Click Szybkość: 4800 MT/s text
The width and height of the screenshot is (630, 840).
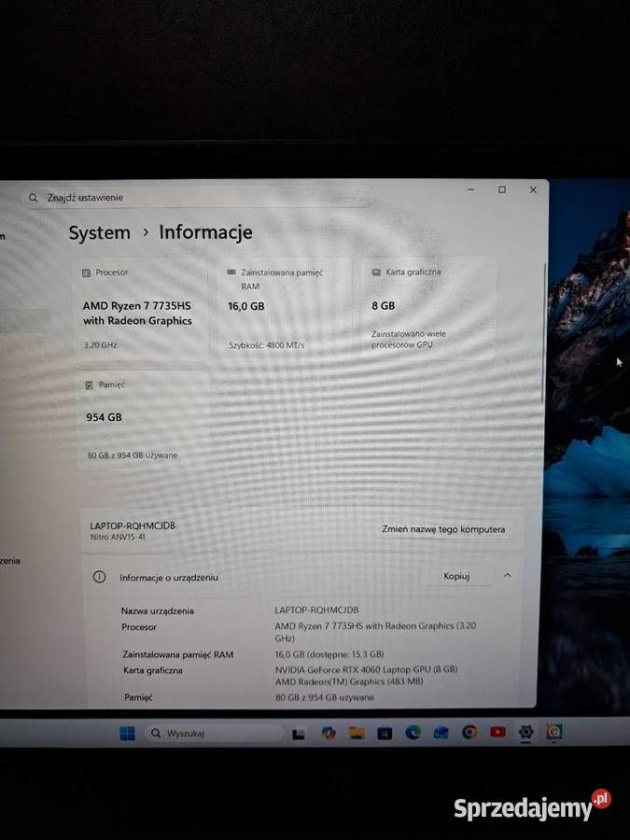pos(267,345)
